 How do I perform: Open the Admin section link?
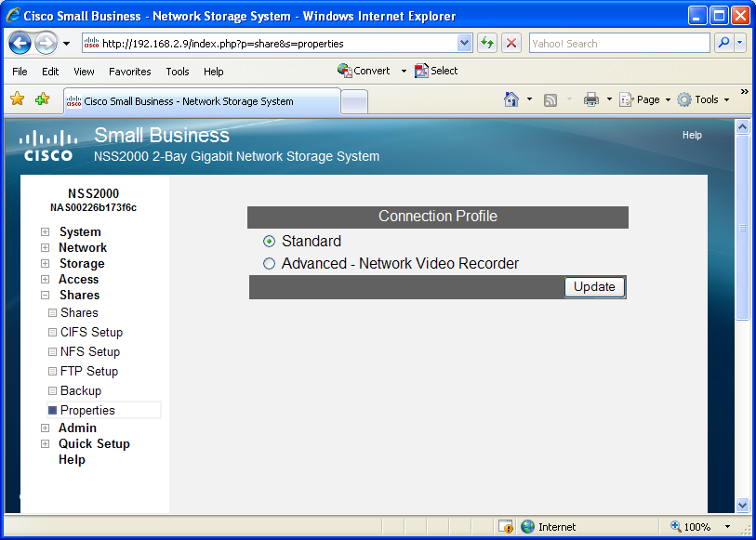pos(77,428)
